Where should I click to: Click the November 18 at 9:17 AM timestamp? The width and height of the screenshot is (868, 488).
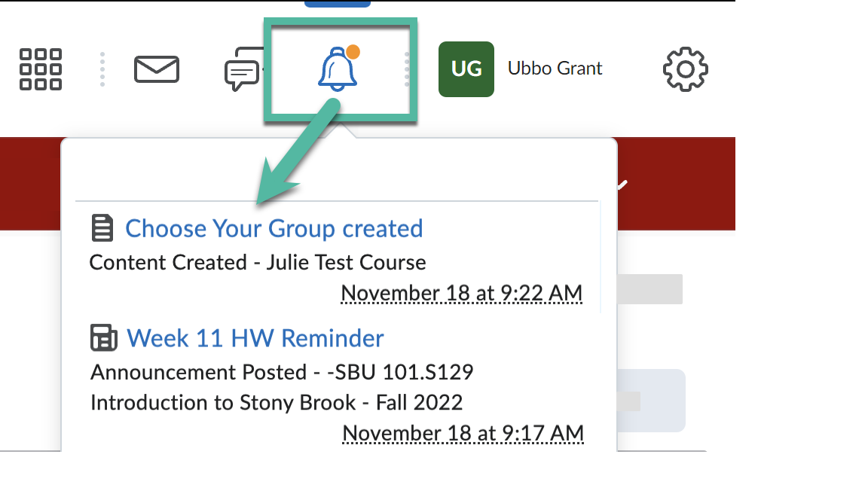pos(463,433)
